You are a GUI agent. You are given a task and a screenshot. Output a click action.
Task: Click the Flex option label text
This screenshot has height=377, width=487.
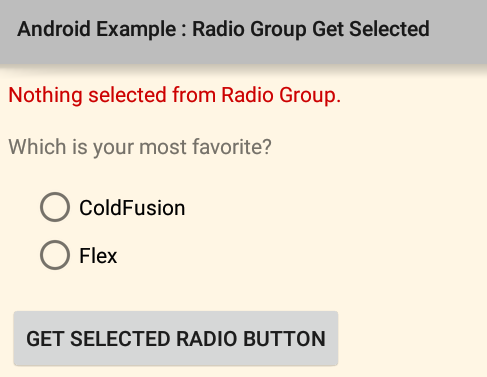click(98, 256)
